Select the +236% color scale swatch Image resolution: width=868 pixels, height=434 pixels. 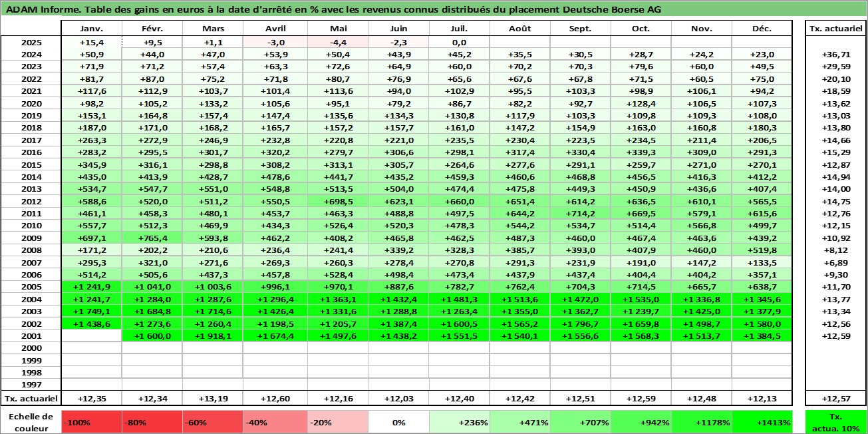click(459, 422)
